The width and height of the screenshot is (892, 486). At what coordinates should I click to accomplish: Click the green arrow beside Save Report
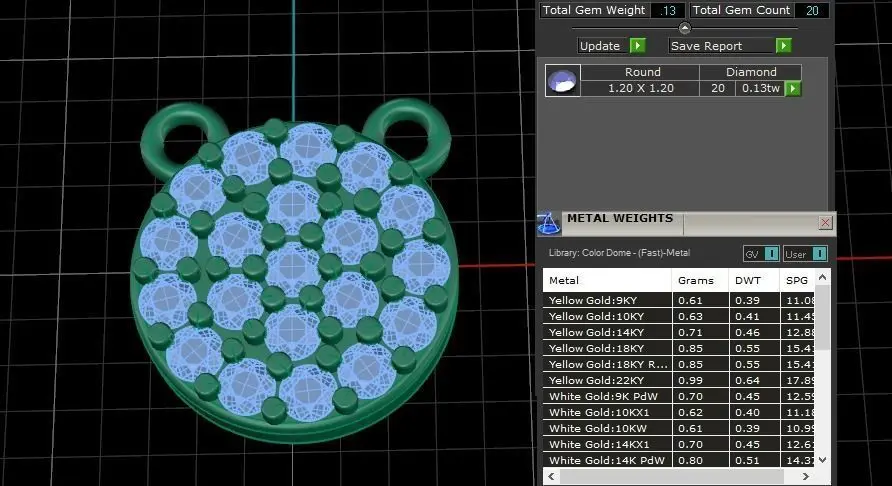pyautogui.click(x=783, y=46)
